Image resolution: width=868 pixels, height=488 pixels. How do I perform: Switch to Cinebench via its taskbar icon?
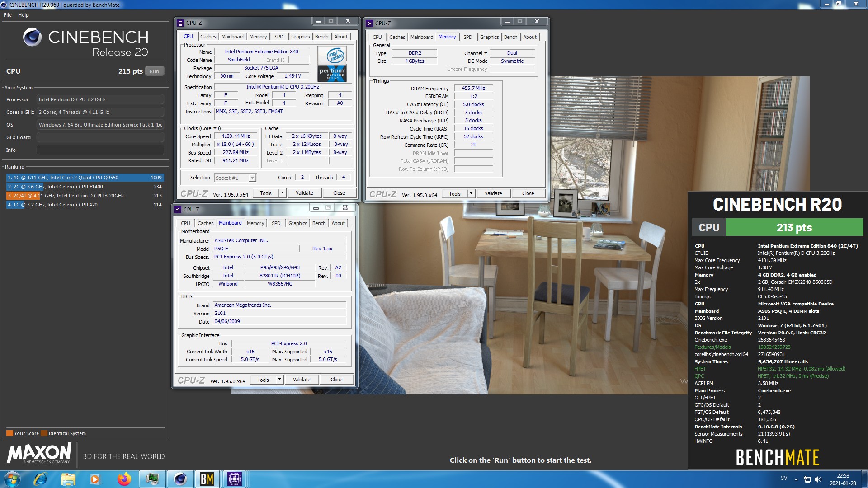180,479
